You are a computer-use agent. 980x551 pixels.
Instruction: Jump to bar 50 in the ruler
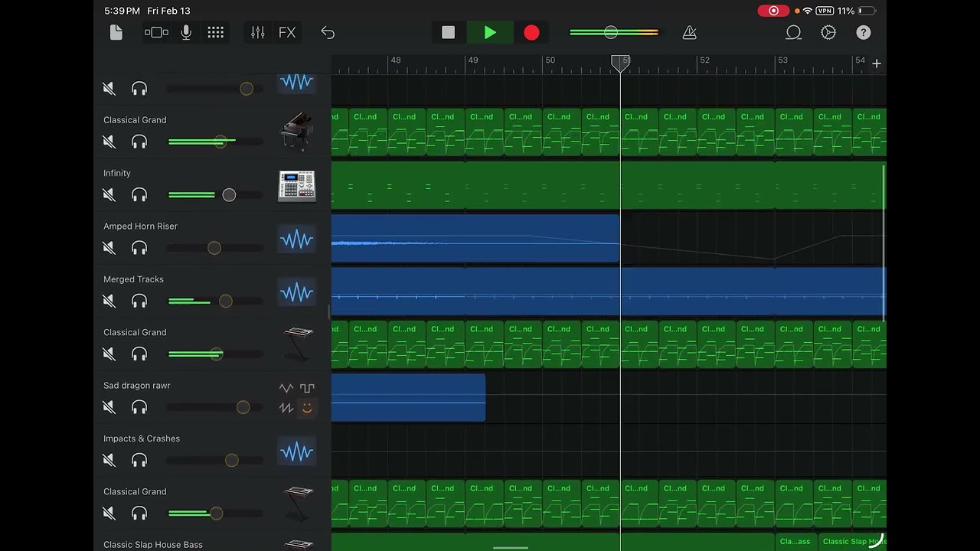point(550,60)
